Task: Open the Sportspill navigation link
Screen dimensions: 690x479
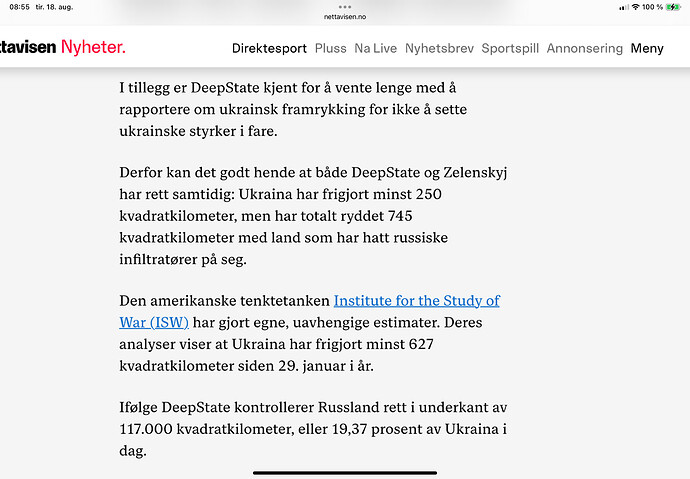Action: pyautogui.click(x=510, y=48)
